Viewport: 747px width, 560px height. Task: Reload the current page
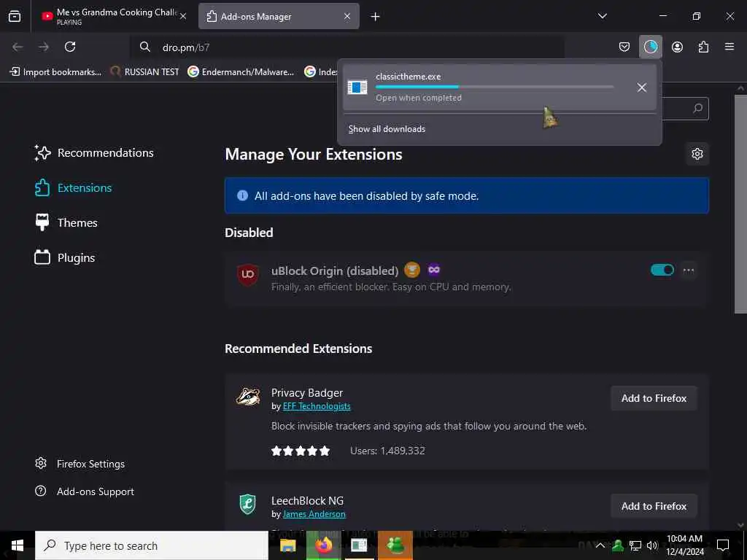tap(70, 47)
